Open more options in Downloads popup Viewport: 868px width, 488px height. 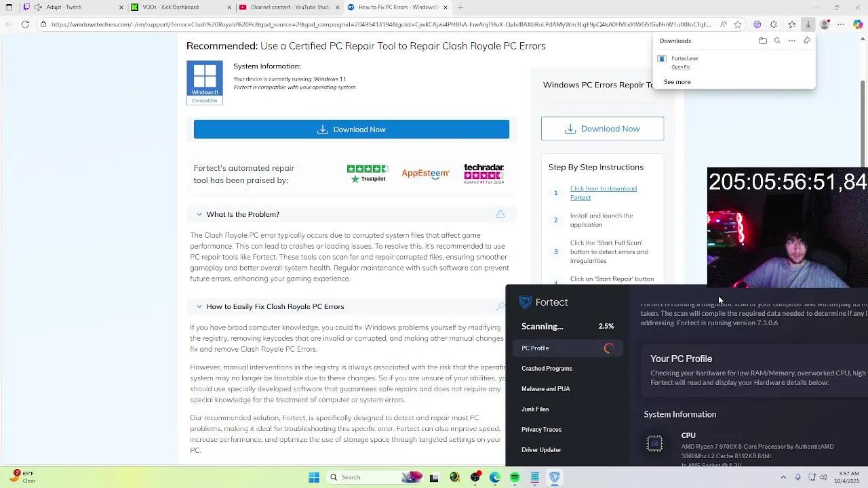[x=791, y=41]
